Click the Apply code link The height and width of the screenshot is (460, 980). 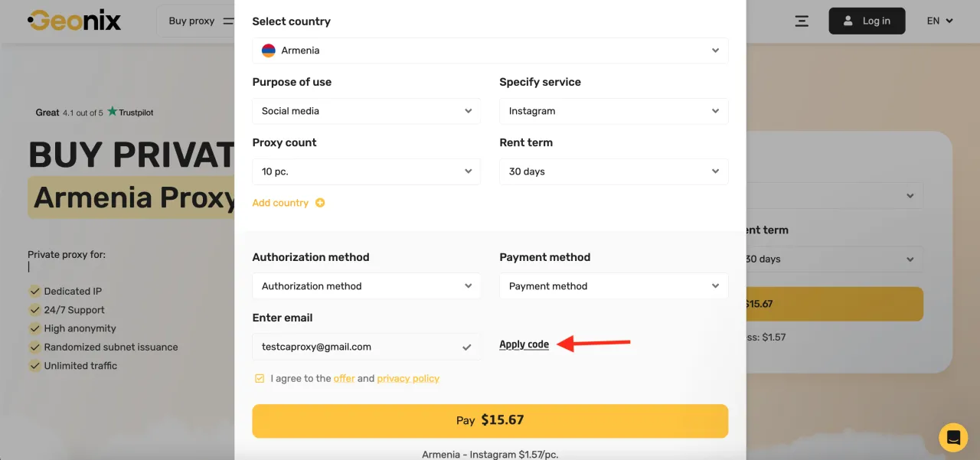click(524, 344)
